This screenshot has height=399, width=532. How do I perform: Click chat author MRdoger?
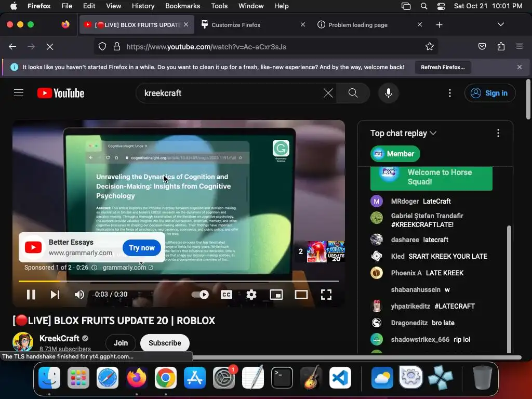405,201
